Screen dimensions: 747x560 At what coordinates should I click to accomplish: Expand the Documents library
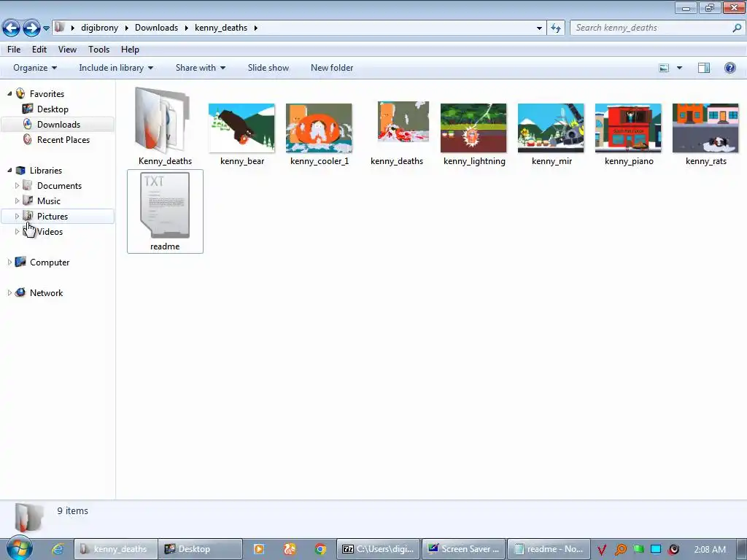coord(18,186)
